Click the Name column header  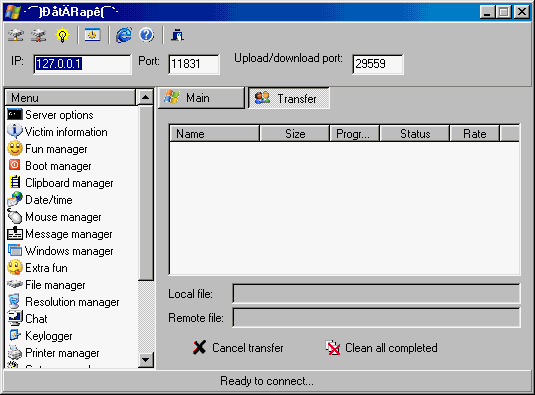click(x=214, y=134)
